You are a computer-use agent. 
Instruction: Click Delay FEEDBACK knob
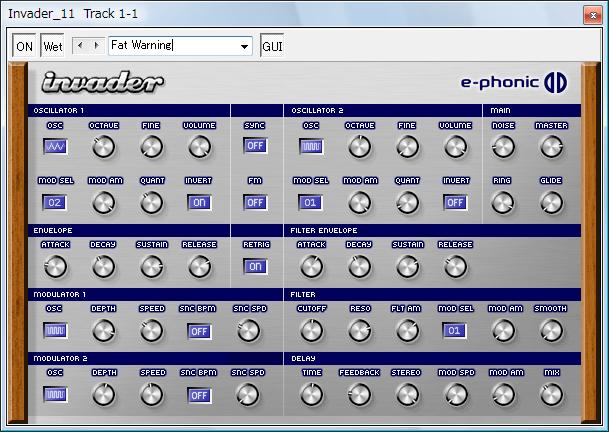click(360, 395)
